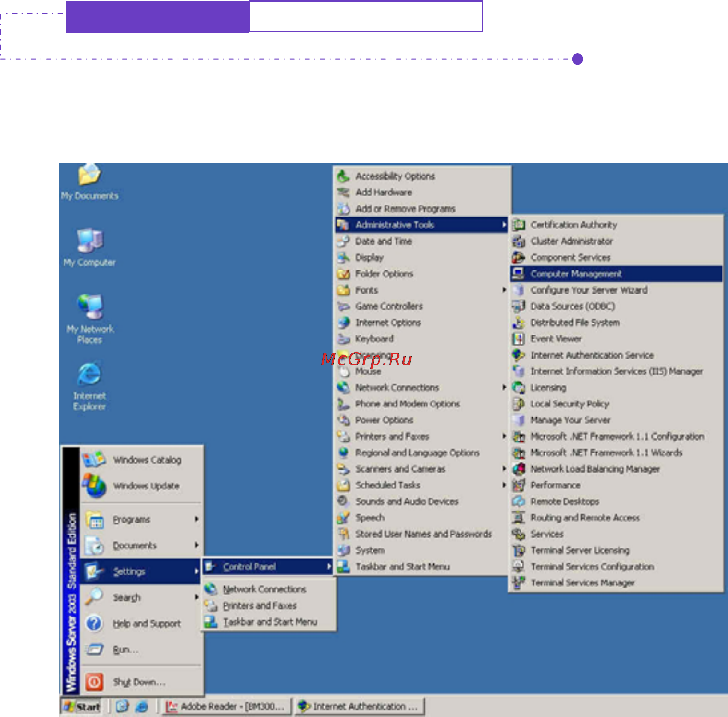Select Game Controllers entry

421,306
